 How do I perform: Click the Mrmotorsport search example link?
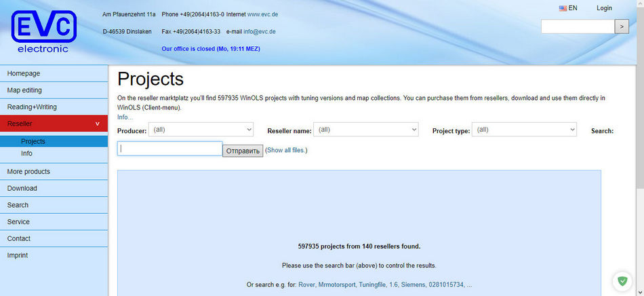click(x=338, y=284)
